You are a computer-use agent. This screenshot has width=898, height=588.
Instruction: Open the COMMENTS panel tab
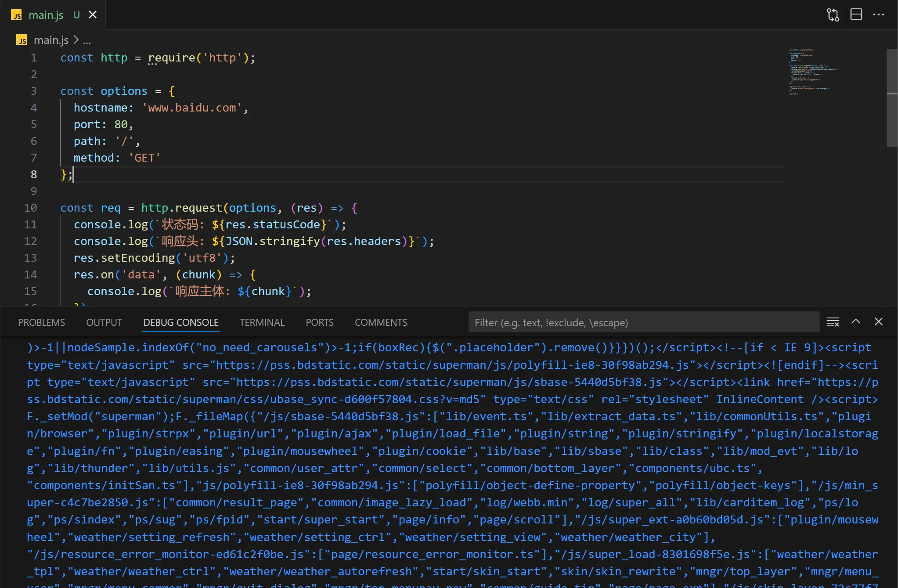click(381, 322)
